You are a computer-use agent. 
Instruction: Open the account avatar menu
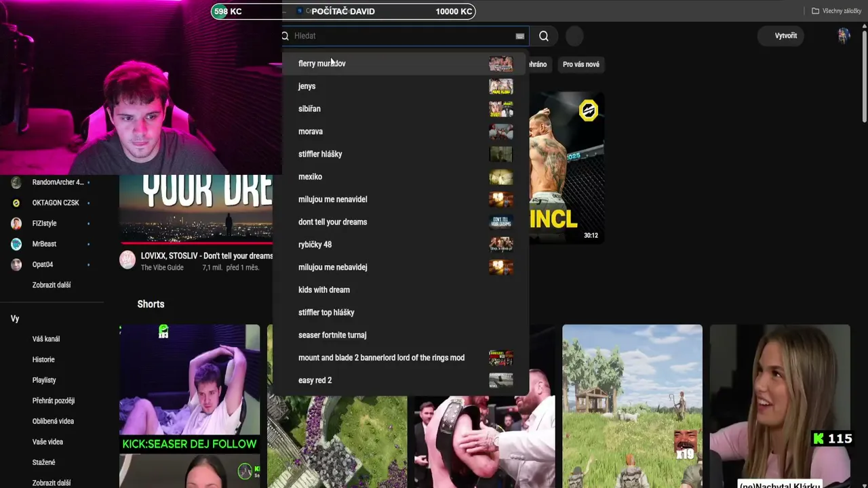click(844, 36)
